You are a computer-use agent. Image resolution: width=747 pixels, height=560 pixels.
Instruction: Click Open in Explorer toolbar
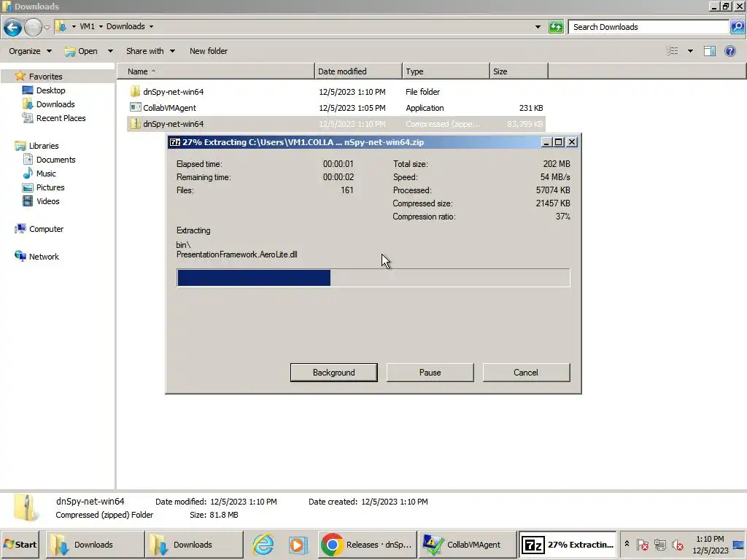pos(82,51)
